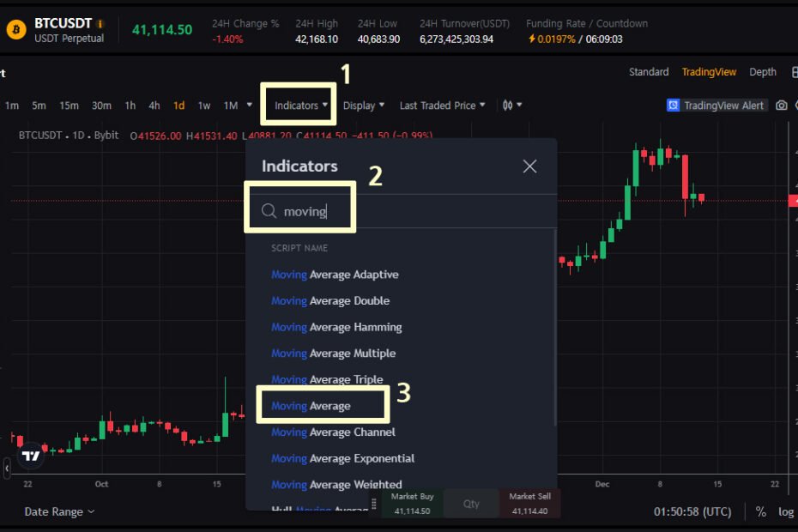
Task: Switch to the Standard chart tab
Action: click(x=649, y=72)
